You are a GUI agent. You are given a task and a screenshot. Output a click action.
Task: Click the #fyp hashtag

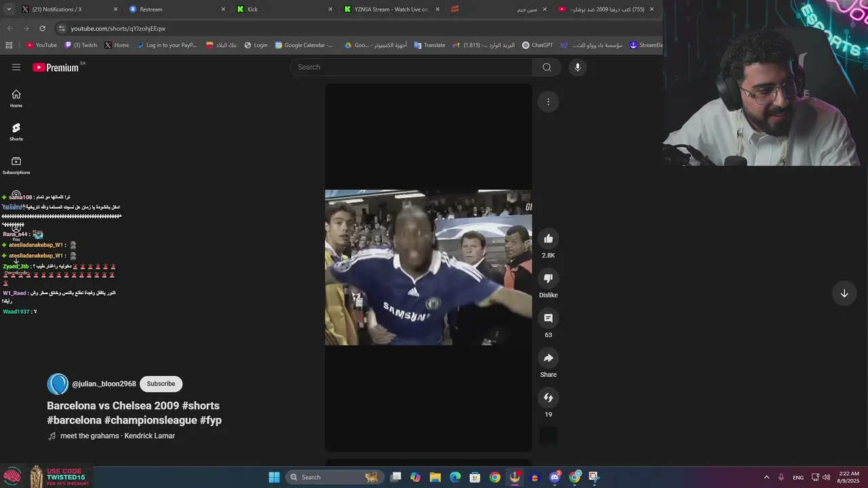[x=211, y=420]
